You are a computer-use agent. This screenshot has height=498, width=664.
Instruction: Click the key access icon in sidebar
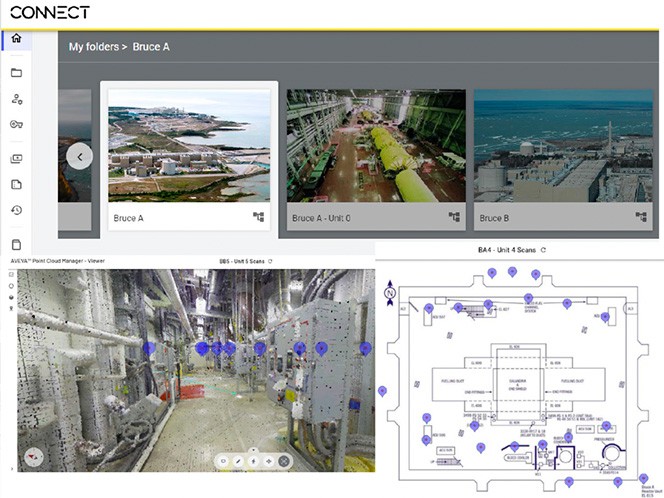click(16, 125)
